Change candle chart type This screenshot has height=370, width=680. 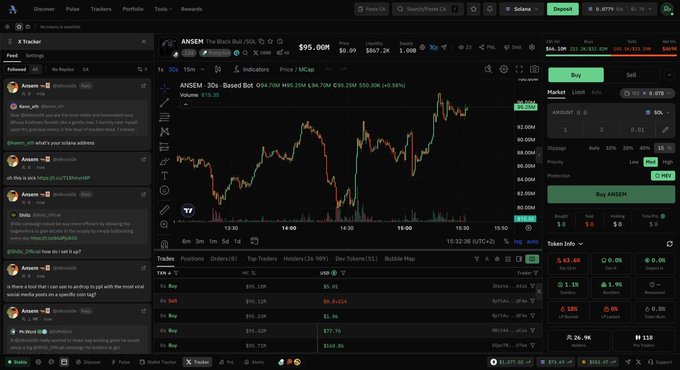tap(218, 69)
